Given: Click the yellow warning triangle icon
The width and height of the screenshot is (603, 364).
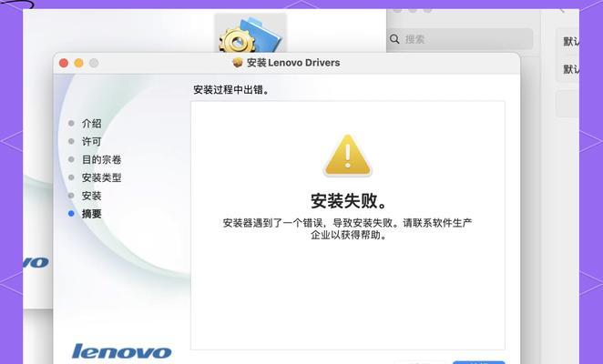Looking at the screenshot, I should pos(348,156).
